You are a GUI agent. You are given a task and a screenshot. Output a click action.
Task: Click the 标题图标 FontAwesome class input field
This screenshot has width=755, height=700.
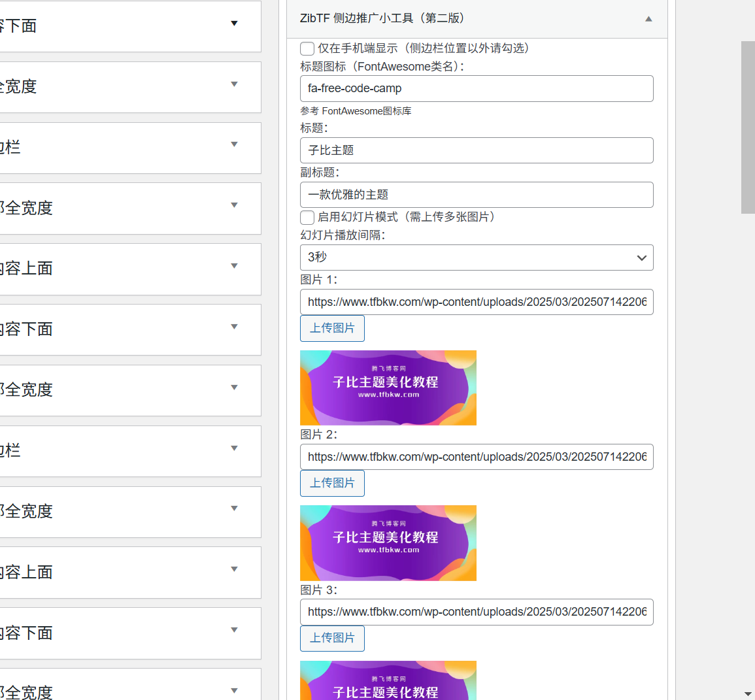[x=476, y=88]
